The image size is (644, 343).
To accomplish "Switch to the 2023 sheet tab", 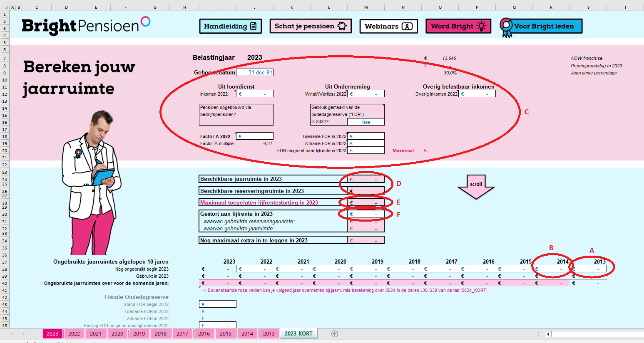I will [52, 334].
